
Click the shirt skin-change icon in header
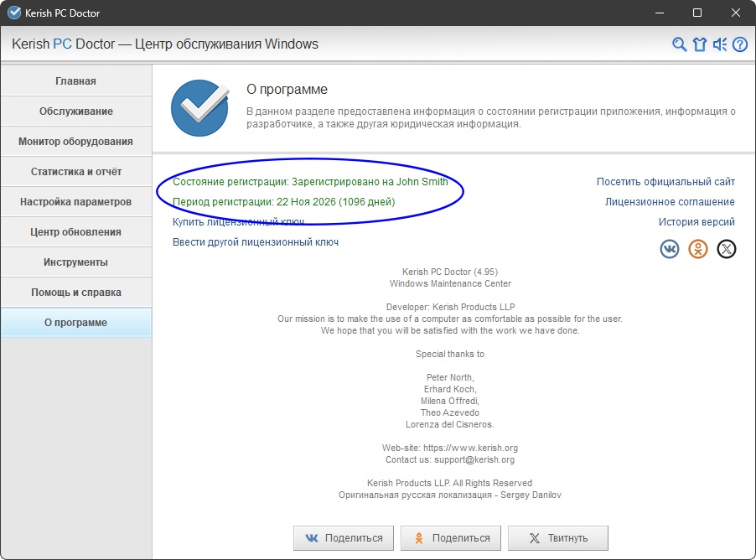tap(700, 44)
